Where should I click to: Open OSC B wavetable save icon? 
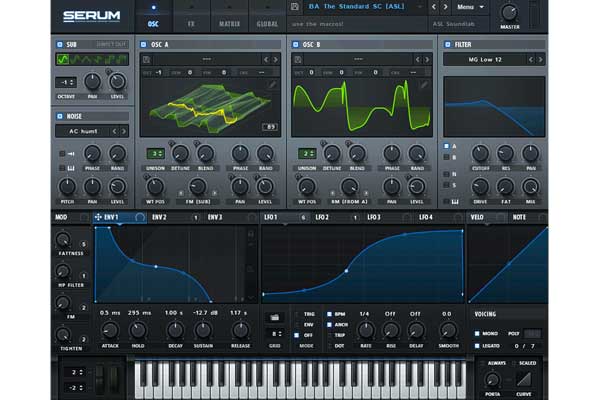(298, 59)
